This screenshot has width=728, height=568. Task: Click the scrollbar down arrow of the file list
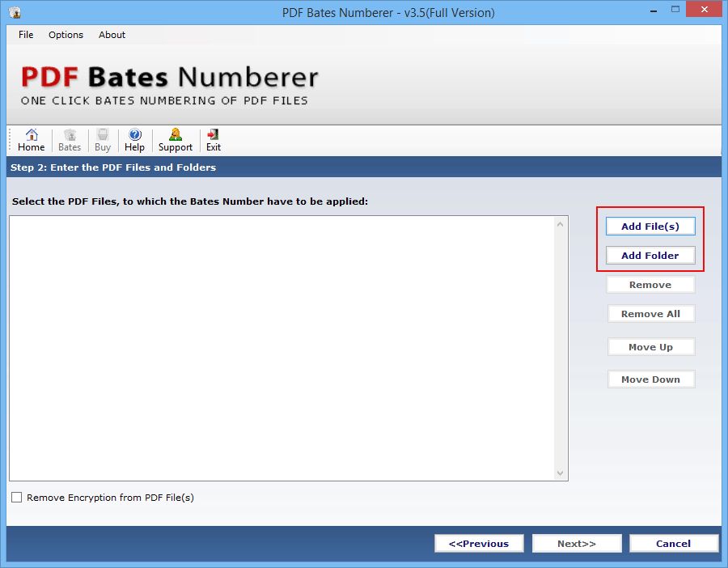[560, 473]
